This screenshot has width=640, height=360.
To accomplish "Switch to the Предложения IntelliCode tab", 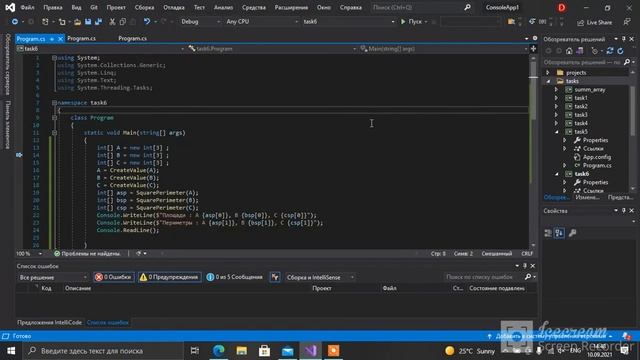I will 49,322.
